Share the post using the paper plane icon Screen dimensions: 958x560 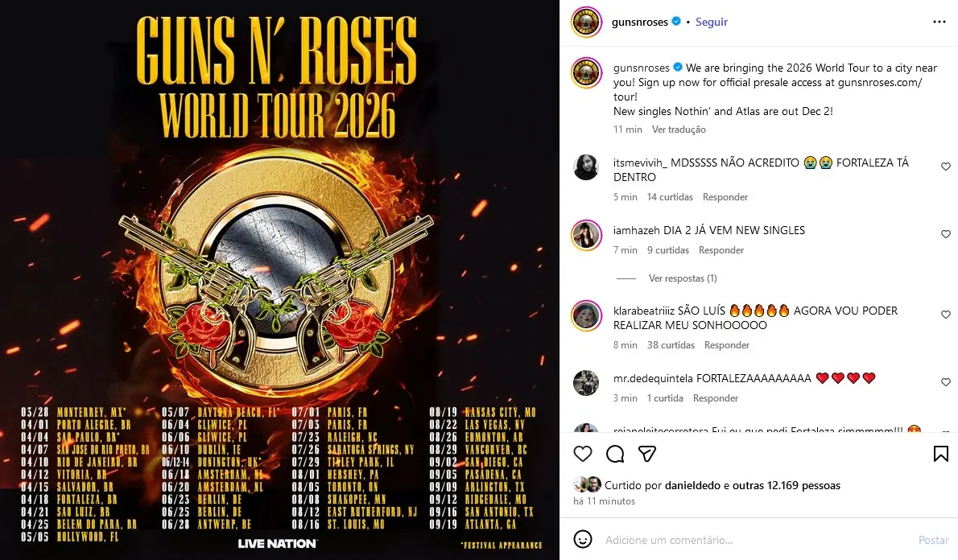pyautogui.click(x=646, y=454)
